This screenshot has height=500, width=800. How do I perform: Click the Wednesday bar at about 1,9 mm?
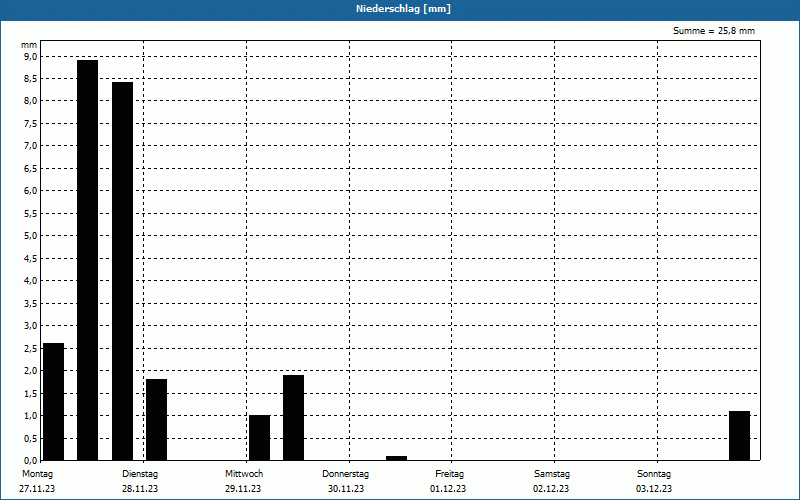(x=293, y=418)
